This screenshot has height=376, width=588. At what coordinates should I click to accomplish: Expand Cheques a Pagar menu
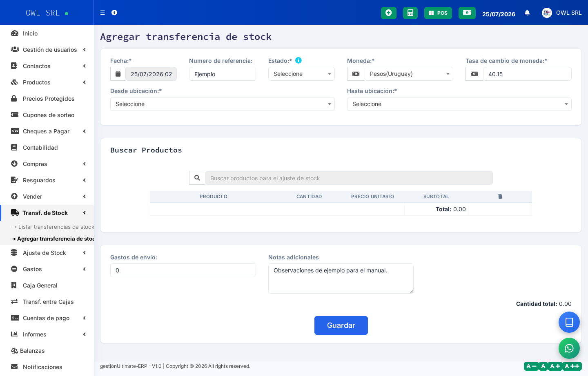47,131
